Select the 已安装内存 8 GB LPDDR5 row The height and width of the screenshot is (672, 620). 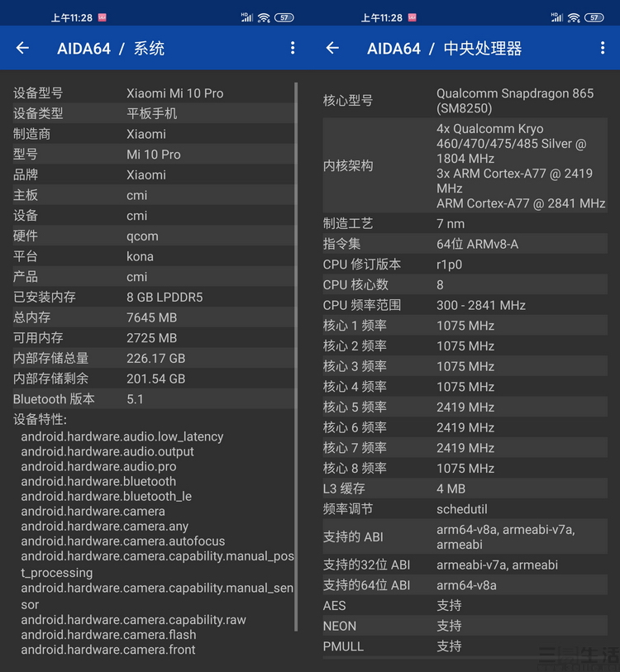[x=154, y=297]
